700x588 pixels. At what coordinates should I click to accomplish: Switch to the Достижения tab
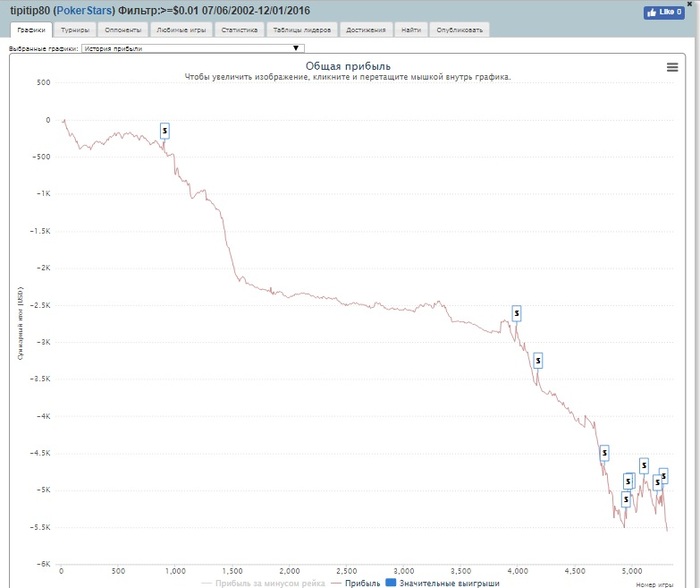(366, 30)
